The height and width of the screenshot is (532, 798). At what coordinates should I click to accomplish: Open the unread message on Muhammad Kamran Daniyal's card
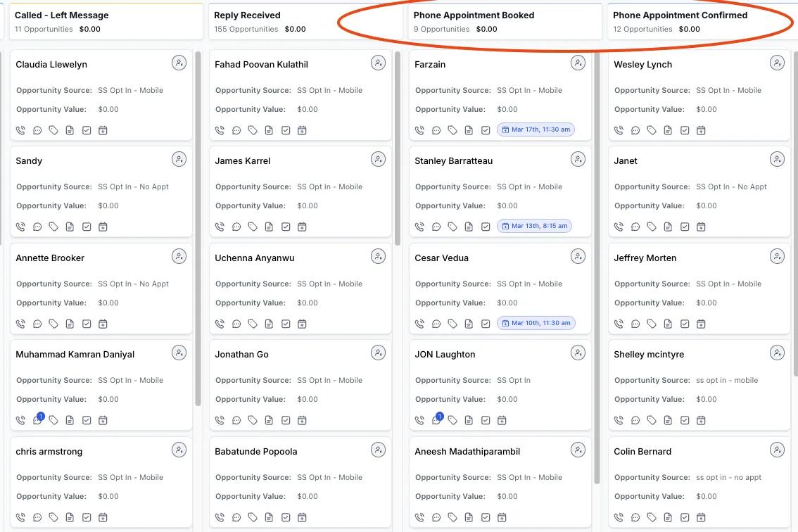(x=38, y=420)
